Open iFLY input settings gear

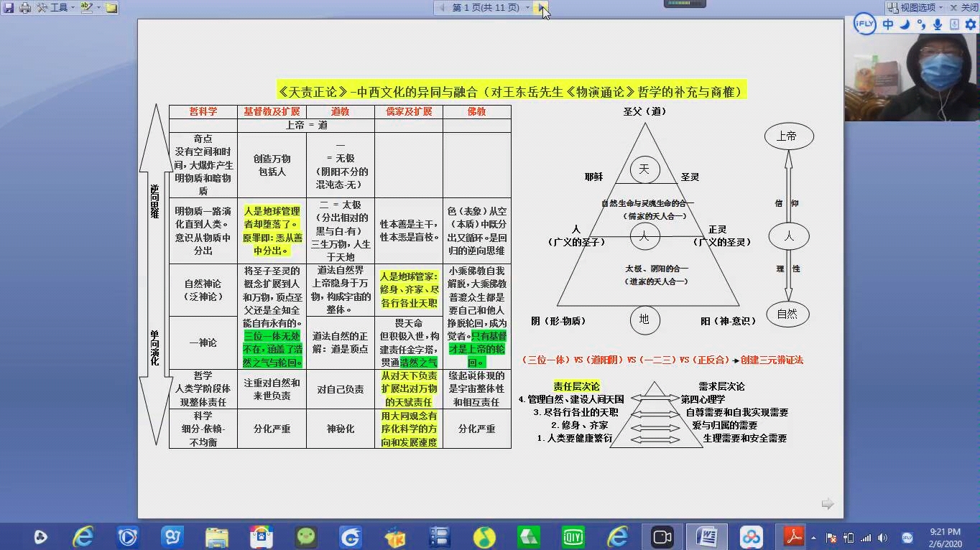pos(971,24)
